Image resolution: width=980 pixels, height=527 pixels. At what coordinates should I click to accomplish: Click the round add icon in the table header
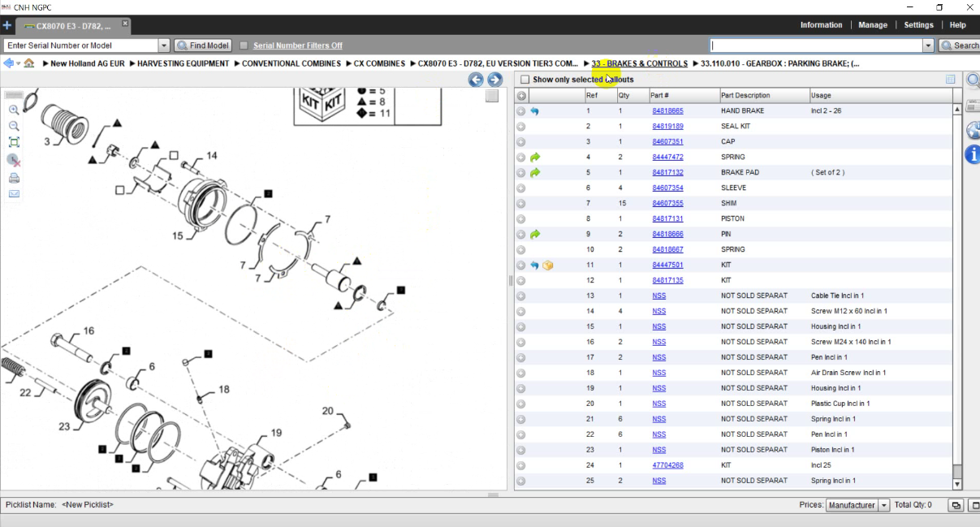pos(521,96)
